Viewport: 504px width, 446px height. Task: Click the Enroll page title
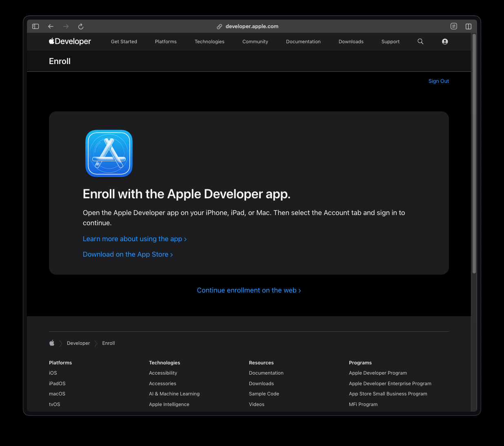pyautogui.click(x=60, y=61)
